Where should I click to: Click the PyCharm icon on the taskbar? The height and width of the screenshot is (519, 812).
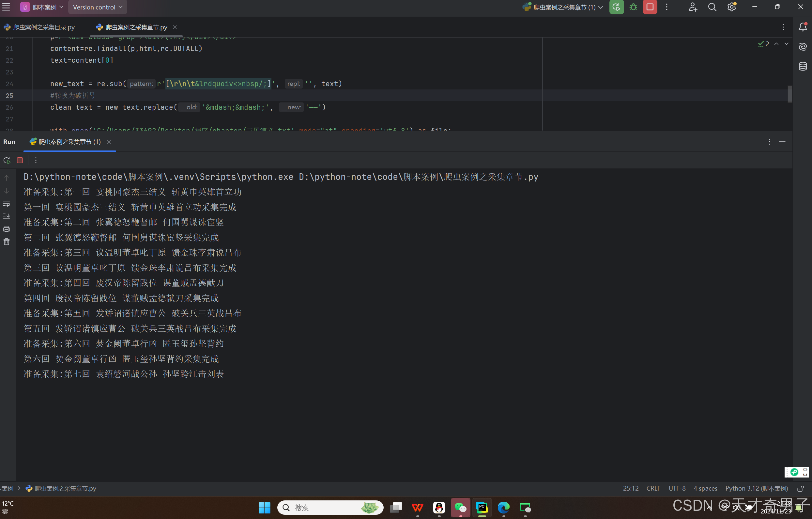click(x=482, y=508)
